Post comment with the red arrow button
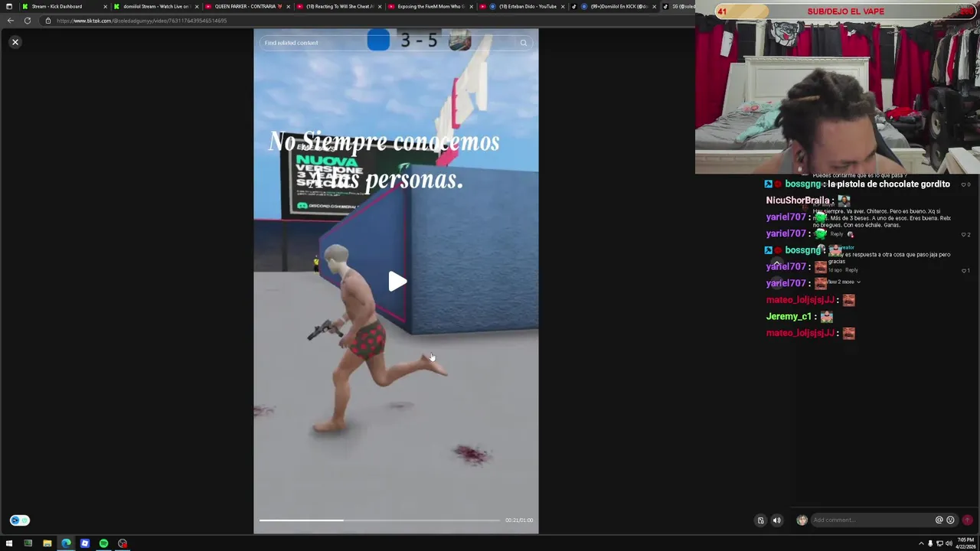980x551 pixels. point(967,520)
